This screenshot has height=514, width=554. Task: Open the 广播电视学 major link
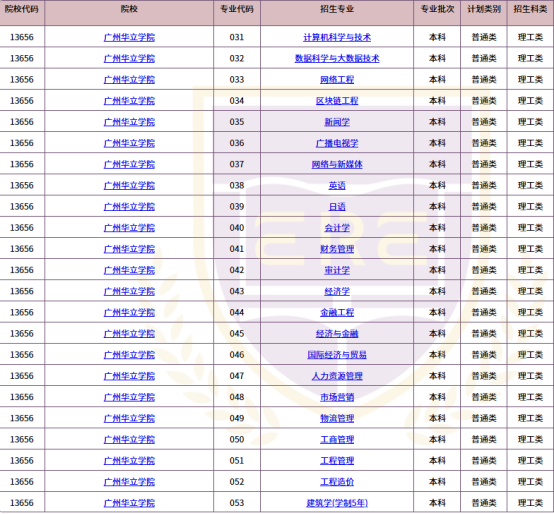coord(337,143)
